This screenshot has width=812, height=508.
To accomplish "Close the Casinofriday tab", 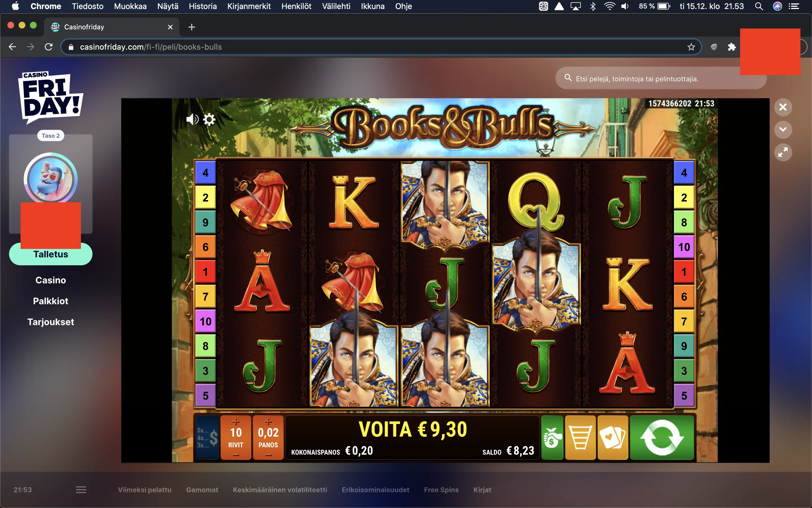I will (170, 27).
